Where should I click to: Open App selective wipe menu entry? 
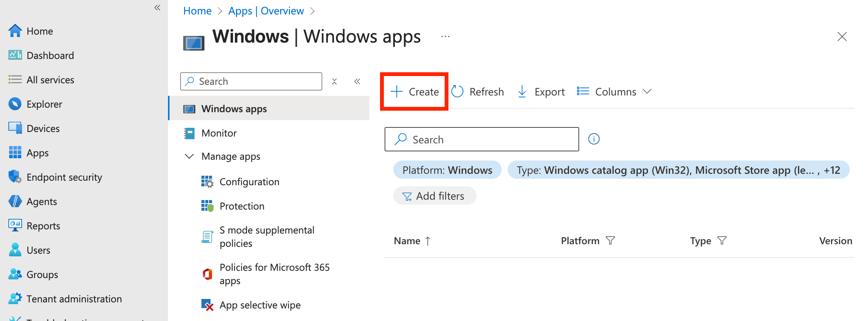(x=260, y=305)
